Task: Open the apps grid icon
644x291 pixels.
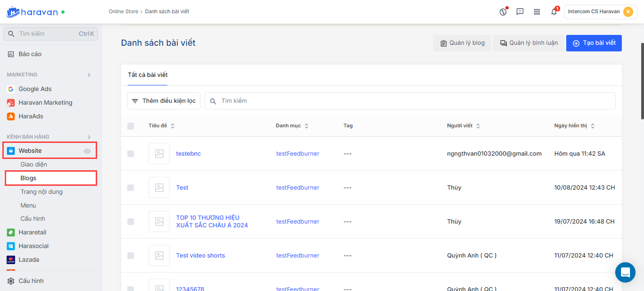Action: pyautogui.click(x=537, y=12)
